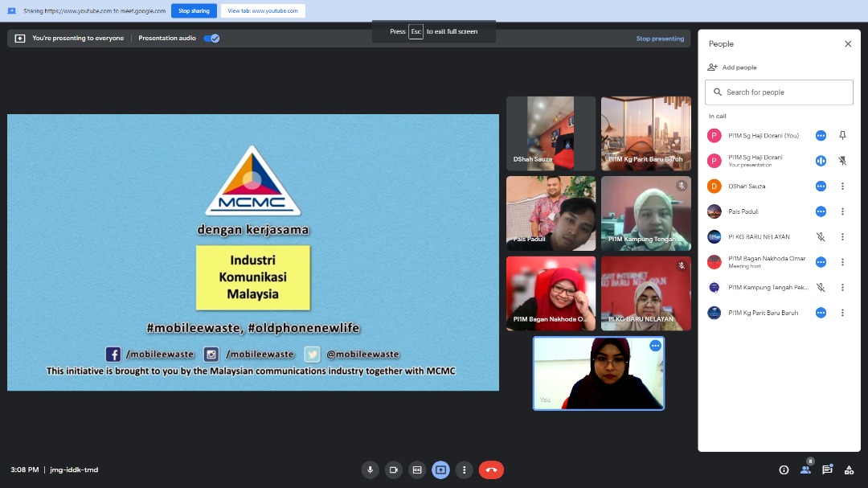Mute the microphone in the call controls
The image size is (868, 488).
370,470
